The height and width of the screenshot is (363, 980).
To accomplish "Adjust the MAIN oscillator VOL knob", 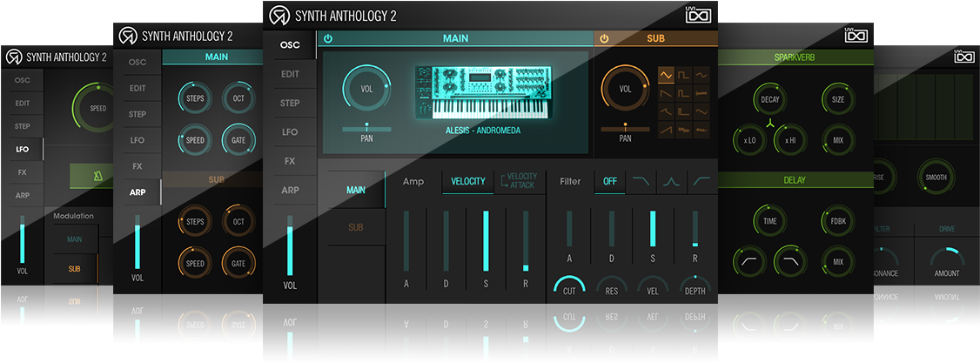I will coord(367,89).
